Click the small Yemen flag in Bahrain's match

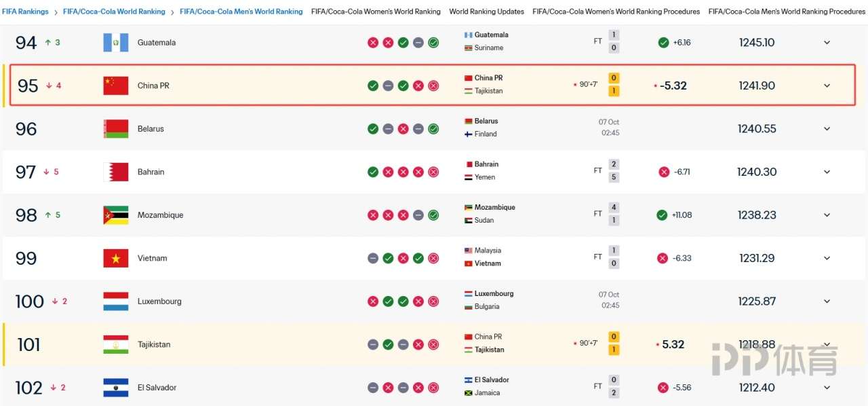click(468, 177)
